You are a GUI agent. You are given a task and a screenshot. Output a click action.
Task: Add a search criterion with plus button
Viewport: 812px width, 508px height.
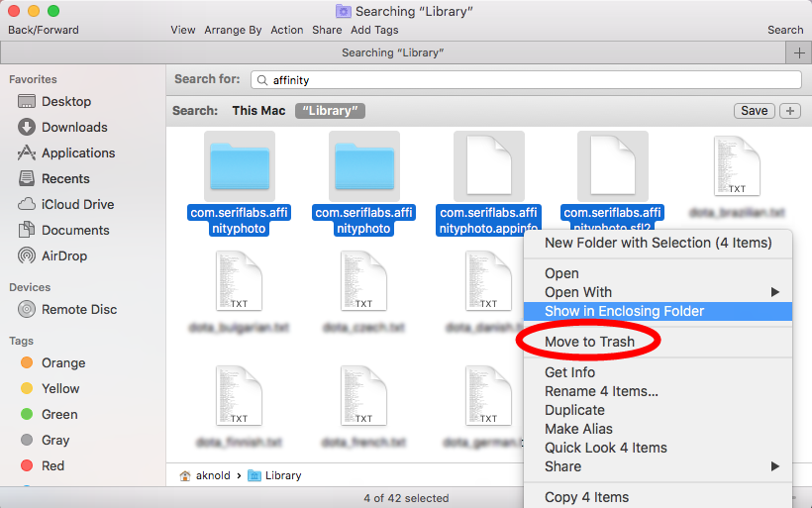coord(790,111)
